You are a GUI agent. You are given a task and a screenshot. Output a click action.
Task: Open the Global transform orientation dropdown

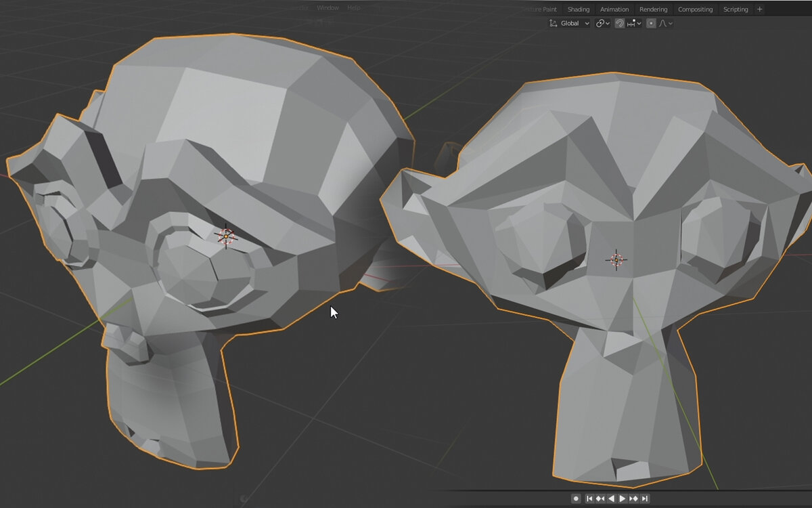(x=570, y=23)
